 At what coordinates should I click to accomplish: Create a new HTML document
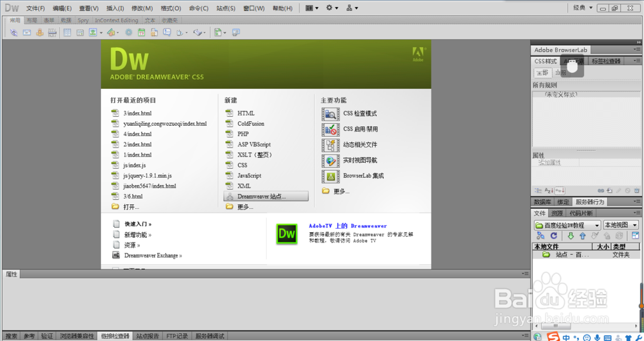click(245, 113)
